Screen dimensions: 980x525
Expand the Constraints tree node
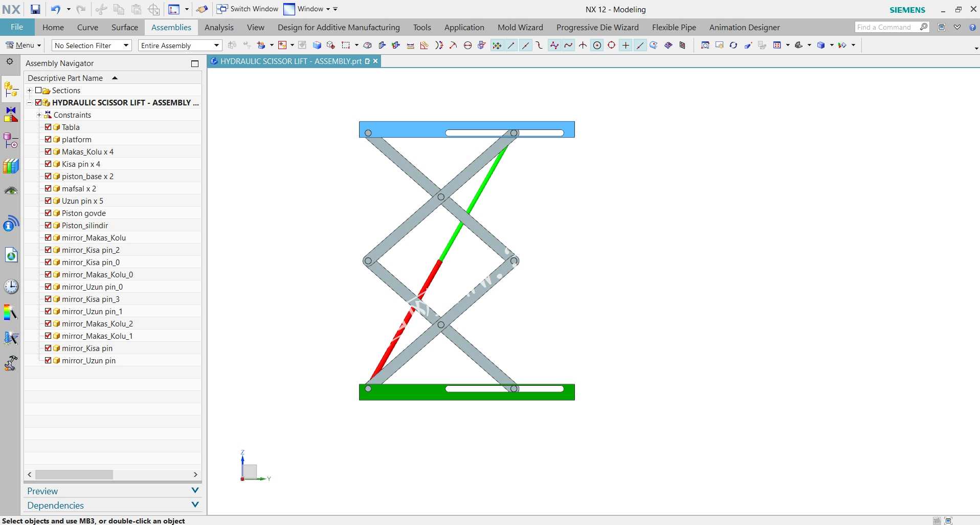point(39,115)
